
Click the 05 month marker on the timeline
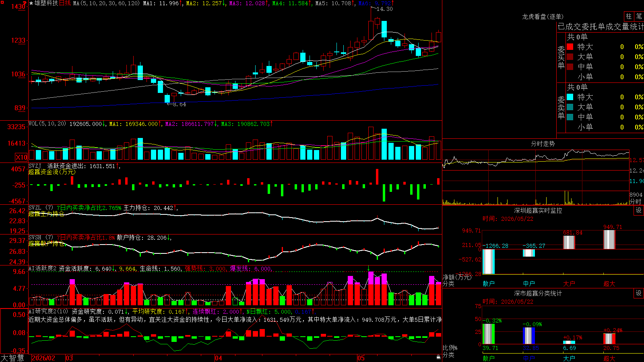tap(361, 358)
